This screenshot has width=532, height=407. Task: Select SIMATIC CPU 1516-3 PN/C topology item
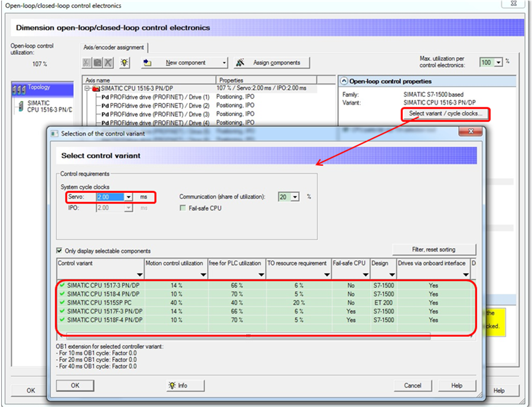point(50,106)
